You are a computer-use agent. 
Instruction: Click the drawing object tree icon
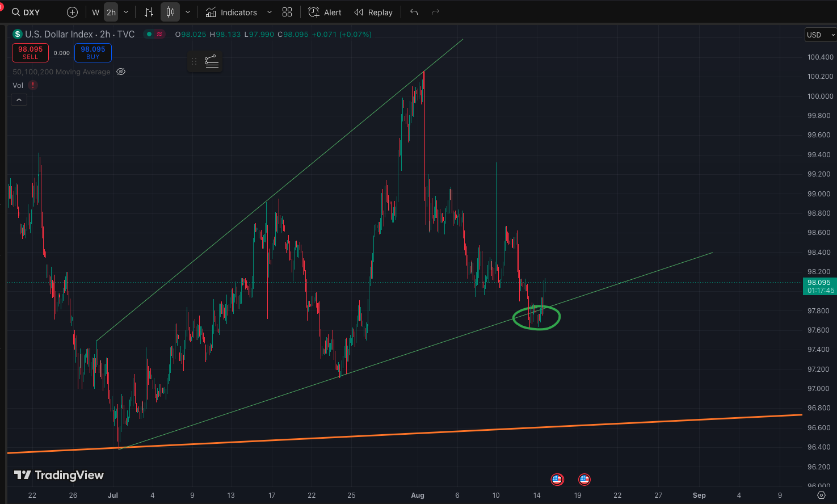212,61
